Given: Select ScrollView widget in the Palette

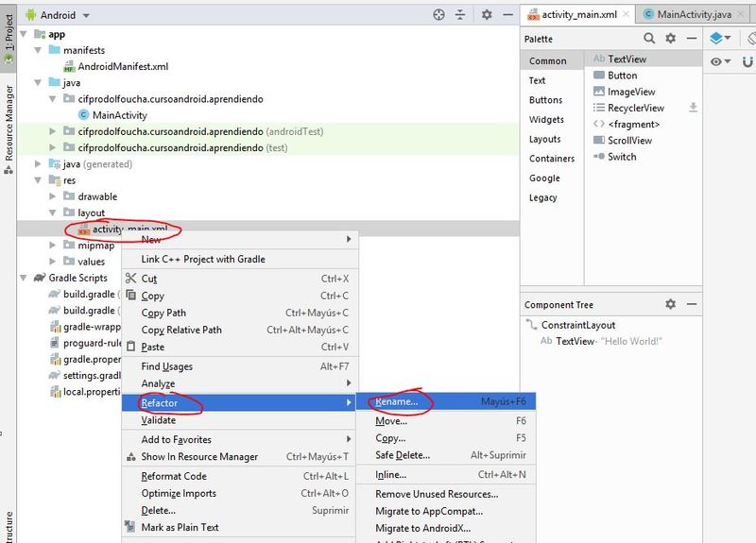Looking at the screenshot, I should click(x=644, y=140).
